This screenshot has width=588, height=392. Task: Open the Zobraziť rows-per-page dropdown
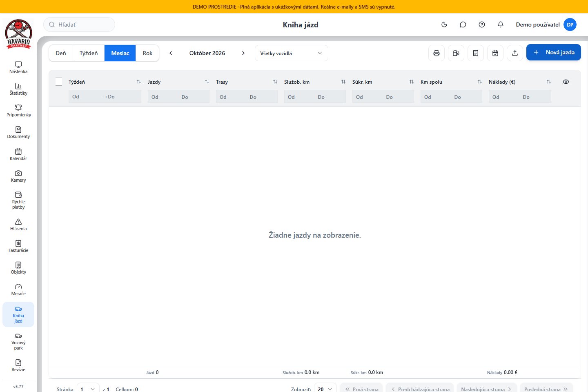pos(325,389)
